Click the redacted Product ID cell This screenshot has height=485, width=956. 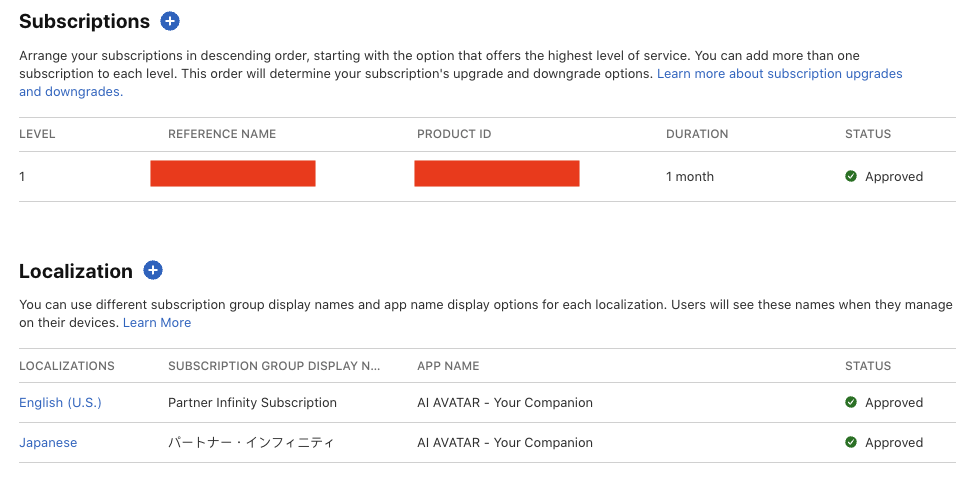point(497,173)
